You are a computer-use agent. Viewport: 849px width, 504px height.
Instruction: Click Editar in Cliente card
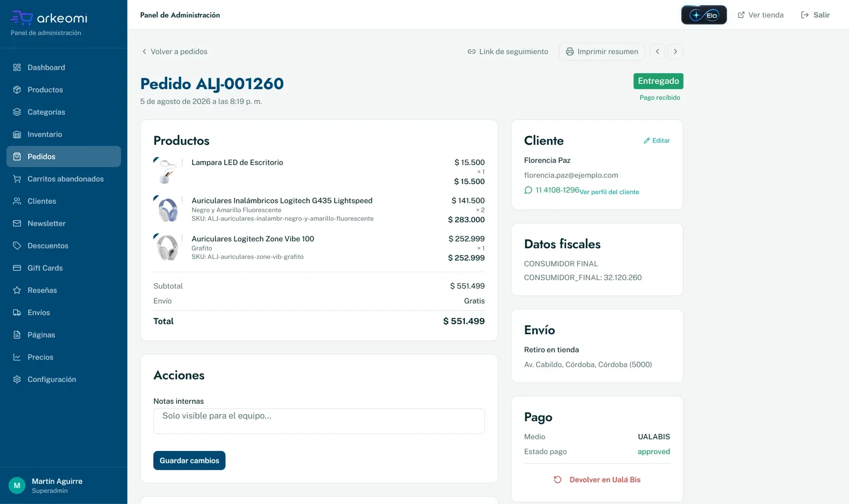coord(656,141)
